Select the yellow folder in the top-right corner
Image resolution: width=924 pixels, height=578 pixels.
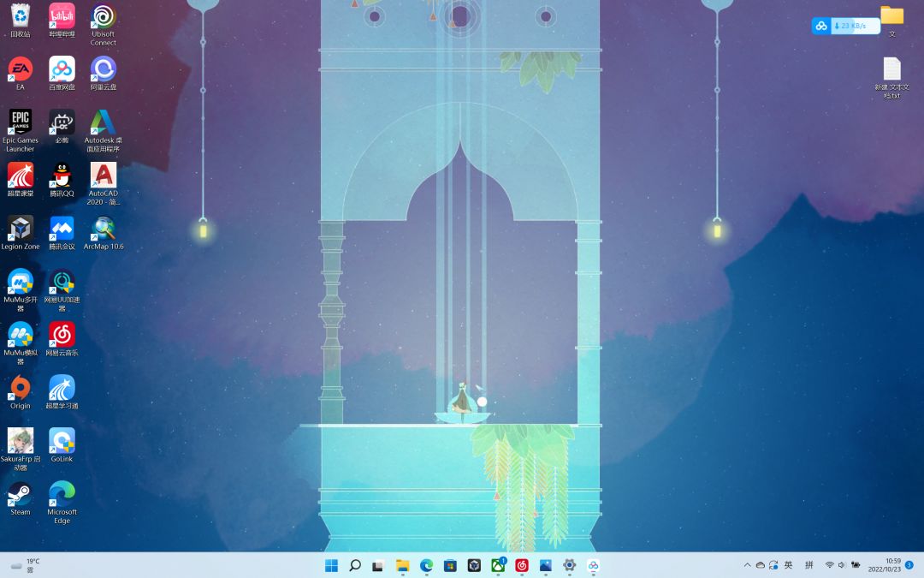[x=891, y=21]
